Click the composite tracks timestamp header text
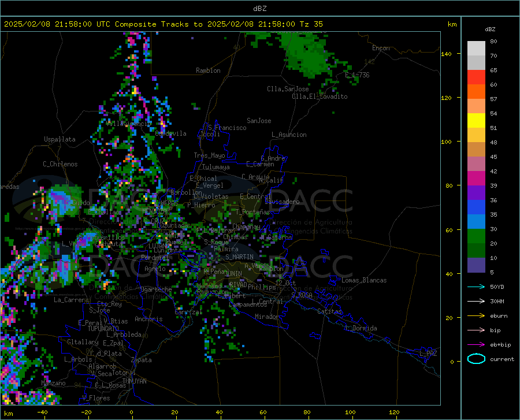Image resolution: width=520 pixels, height=420 pixels. click(x=163, y=24)
